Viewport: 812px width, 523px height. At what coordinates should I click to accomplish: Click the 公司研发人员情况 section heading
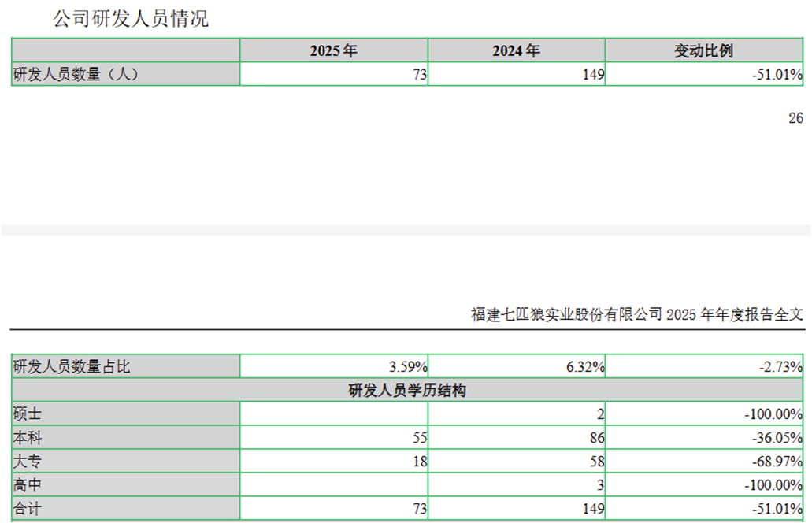[x=131, y=19]
